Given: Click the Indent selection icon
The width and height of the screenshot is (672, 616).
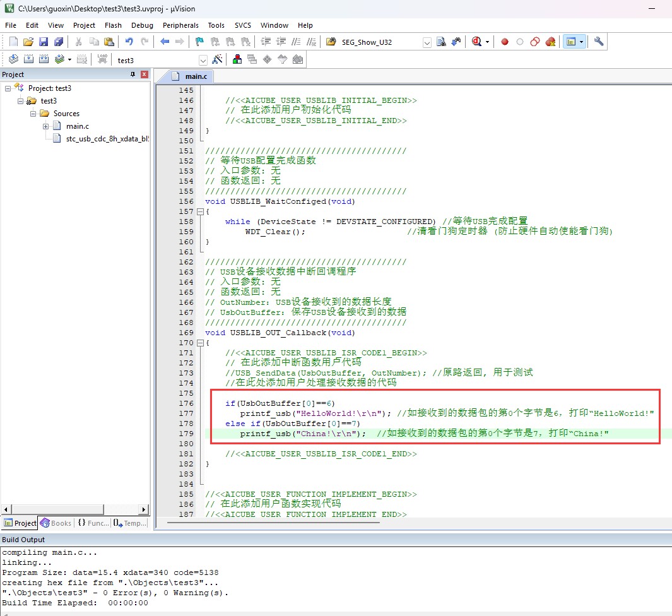Looking at the screenshot, I should [266, 42].
